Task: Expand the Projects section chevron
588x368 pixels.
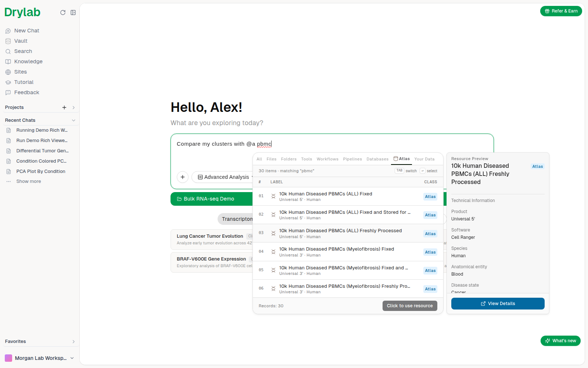Action: click(x=73, y=107)
